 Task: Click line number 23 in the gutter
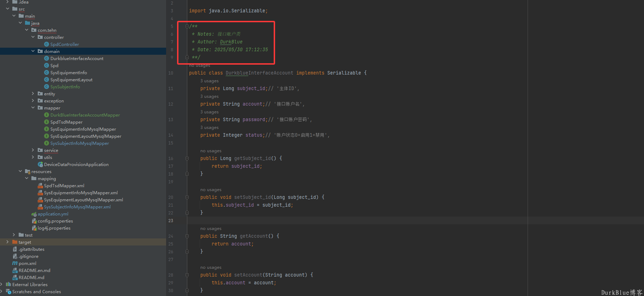coord(171,220)
